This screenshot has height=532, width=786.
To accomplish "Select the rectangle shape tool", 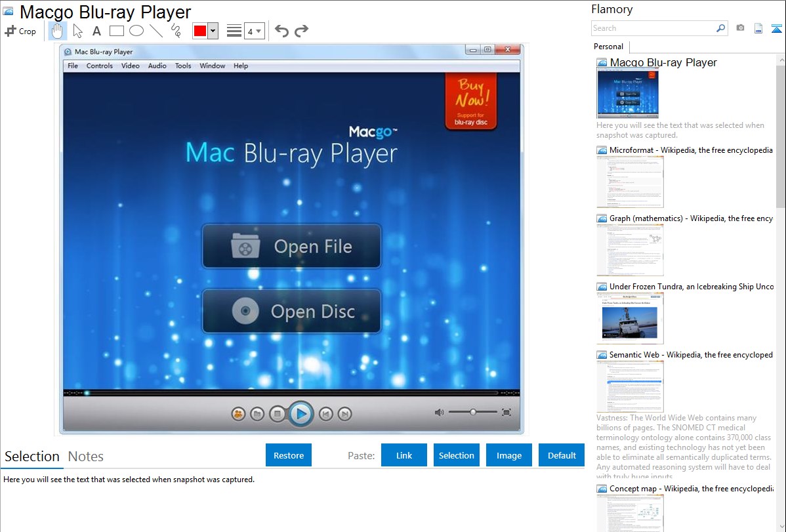I will click(x=116, y=31).
